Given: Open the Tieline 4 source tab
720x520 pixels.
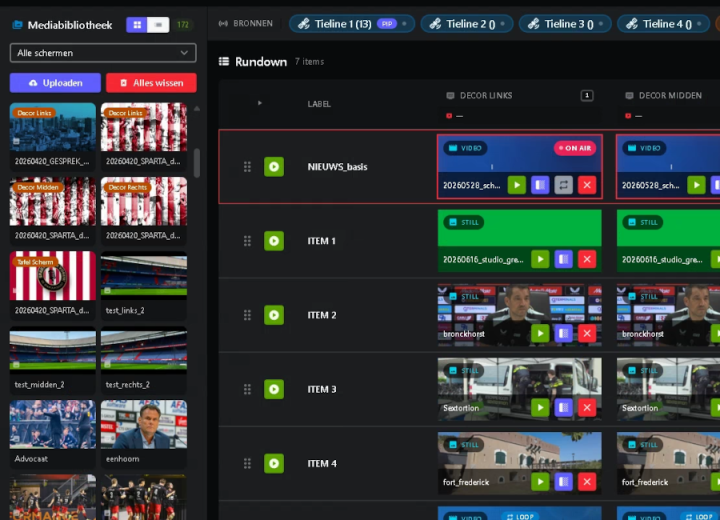Looking at the screenshot, I should [x=664, y=24].
